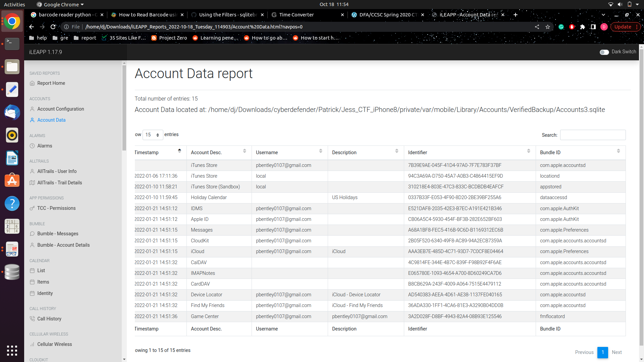
Task: Go to Next page of entries
Action: click(616, 352)
